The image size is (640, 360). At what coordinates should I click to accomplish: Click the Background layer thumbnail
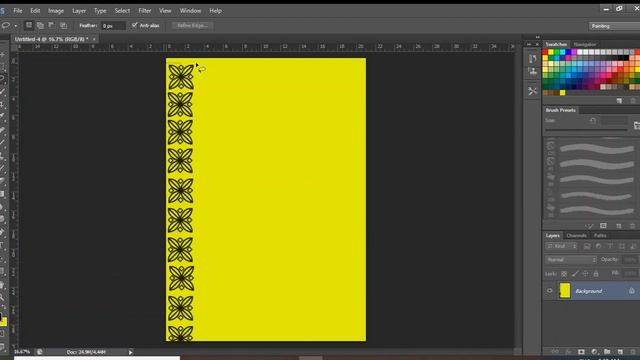pos(565,291)
